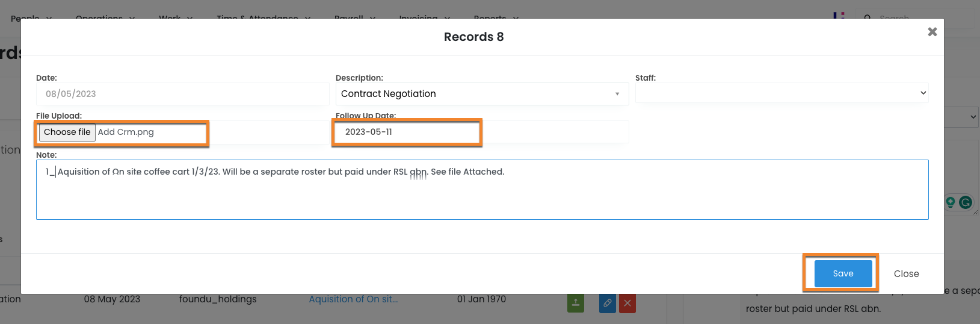Click the Follow Up Date field
The width and height of the screenshot is (980, 324).
point(407,132)
